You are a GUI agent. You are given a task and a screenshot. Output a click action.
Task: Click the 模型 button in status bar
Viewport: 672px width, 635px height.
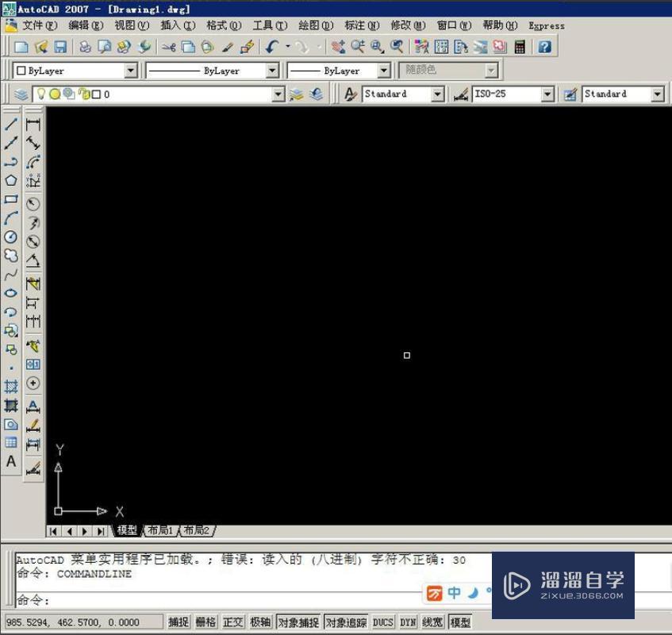(460, 622)
